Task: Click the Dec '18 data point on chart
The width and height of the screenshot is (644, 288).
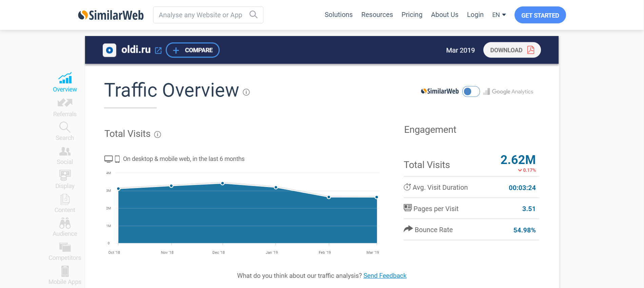Action: click(x=223, y=183)
